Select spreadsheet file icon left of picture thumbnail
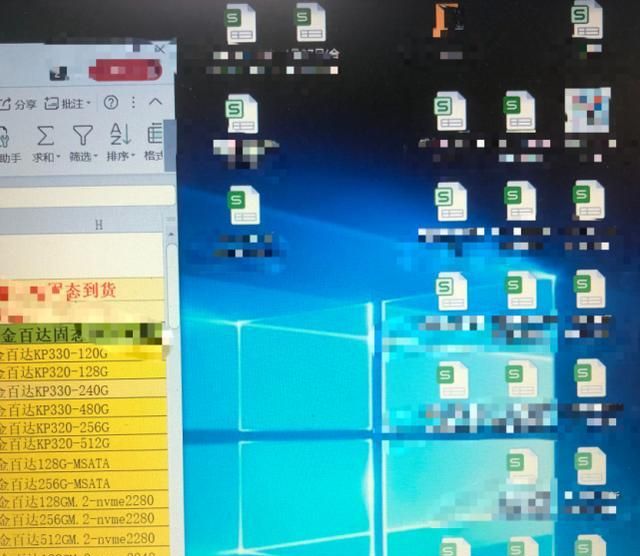The image size is (640, 556). 520,111
